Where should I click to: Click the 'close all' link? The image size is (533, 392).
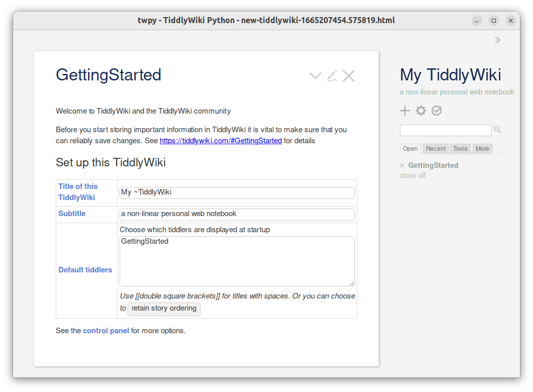tap(412, 175)
